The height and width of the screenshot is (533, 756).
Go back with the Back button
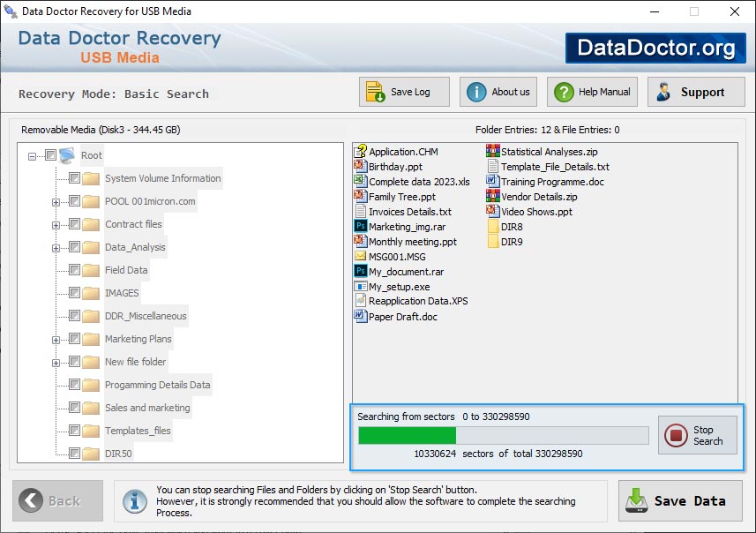58,500
